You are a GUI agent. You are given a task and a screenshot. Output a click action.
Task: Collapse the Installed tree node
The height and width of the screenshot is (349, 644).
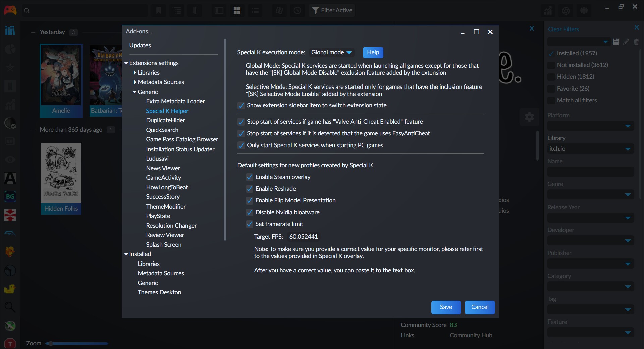[x=126, y=254]
